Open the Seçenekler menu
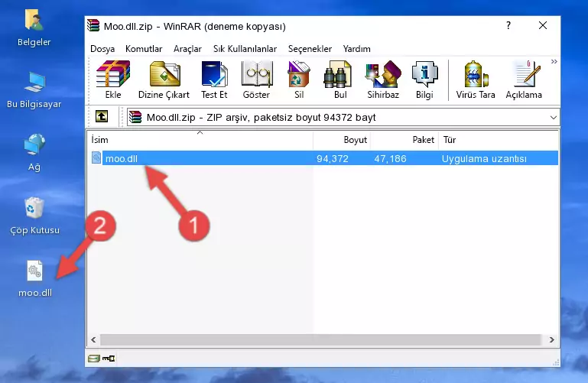Image resolution: width=588 pixels, height=383 pixels. (310, 49)
